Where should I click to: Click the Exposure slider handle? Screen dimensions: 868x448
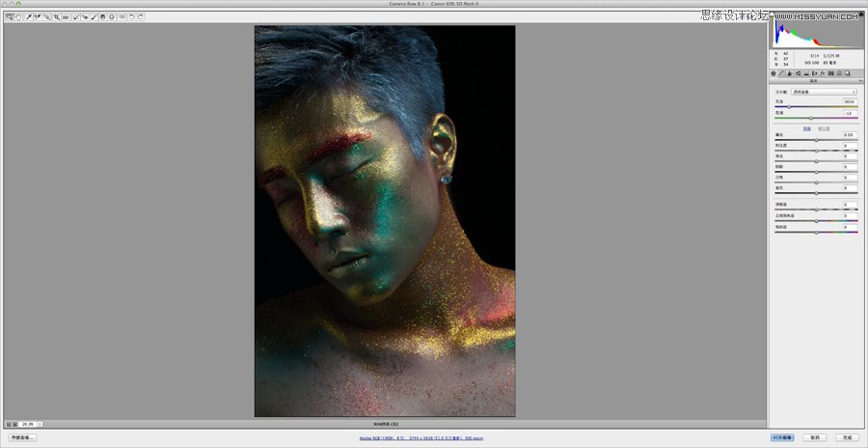816,140
